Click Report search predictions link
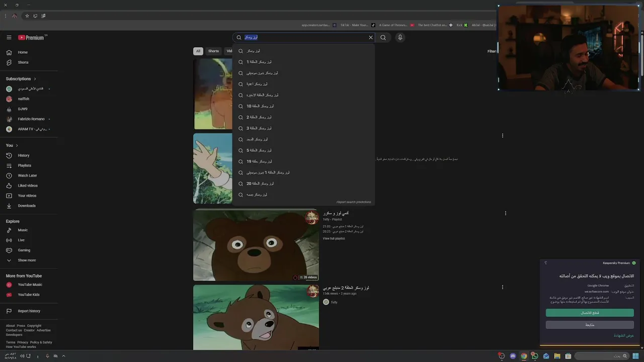The width and height of the screenshot is (644, 362). click(x=354, y=202)
